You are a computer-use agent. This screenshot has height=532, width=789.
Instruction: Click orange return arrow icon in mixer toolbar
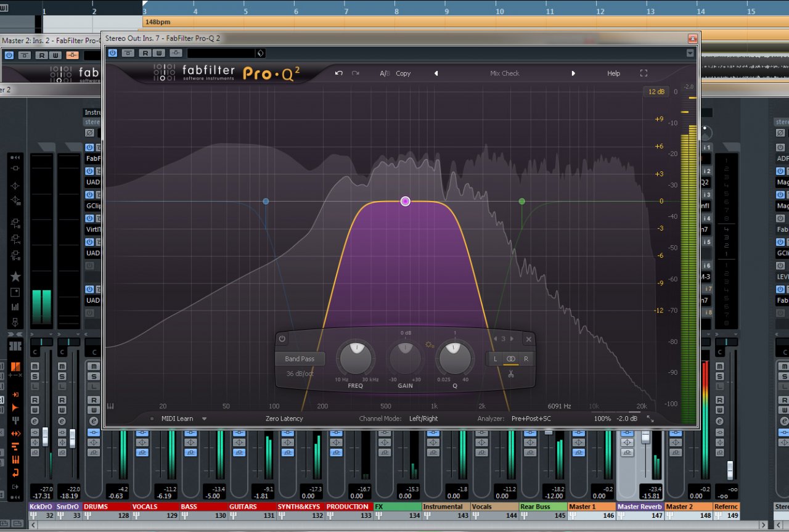coord(15,473)
